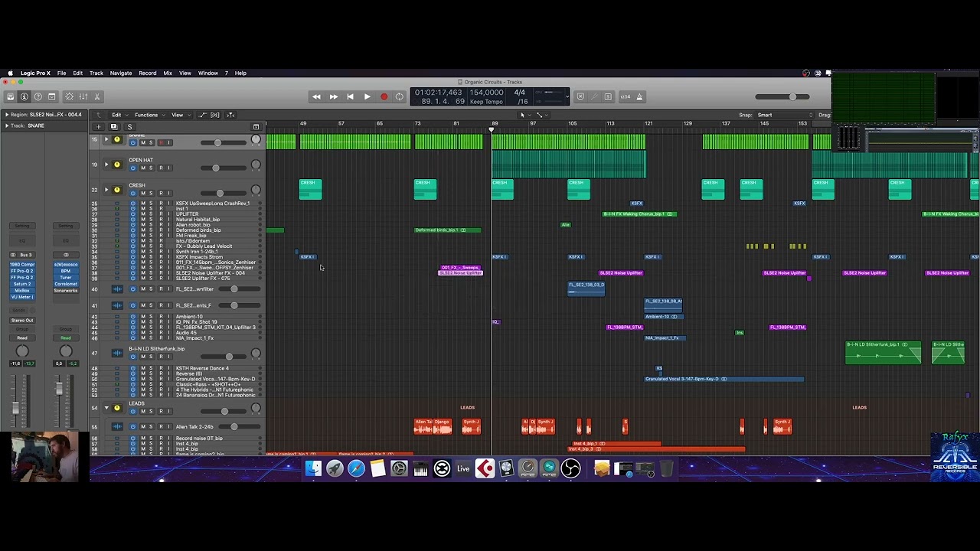Image resolution: width=980 pixels, height=551 pixels.
Task: Toggle the Inspector button in control bar
Action: 24,96
